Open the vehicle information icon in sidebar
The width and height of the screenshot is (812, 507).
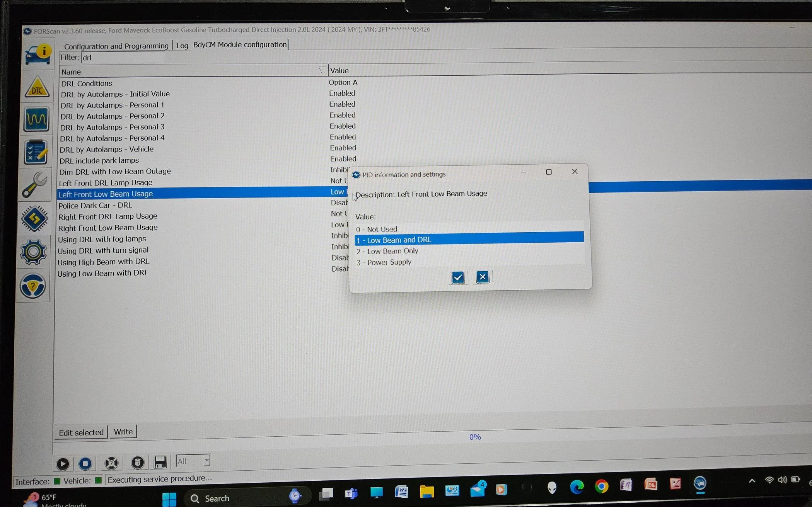point(38,55)
